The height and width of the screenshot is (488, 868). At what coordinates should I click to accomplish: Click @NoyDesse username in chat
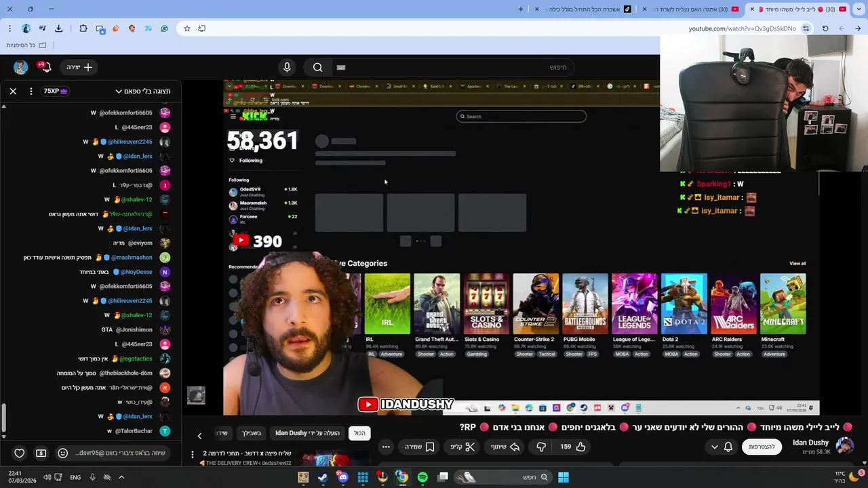pyautogui.click(x=137, y=272)
